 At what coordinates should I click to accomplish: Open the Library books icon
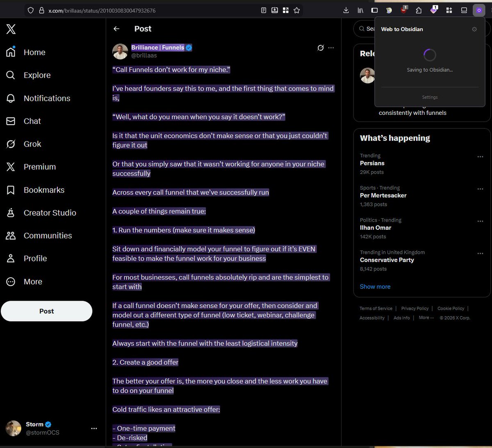coord(360,10)
